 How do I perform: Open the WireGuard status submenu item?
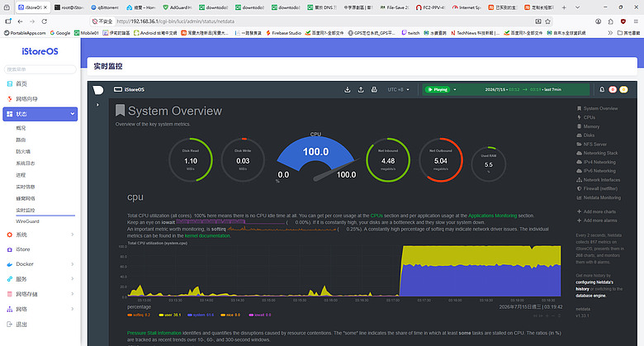pos(27,221)
